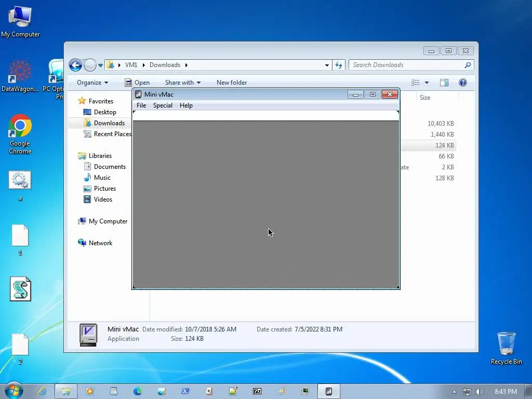Image resolution: width=532 pixels, height=399 pixels.
Task: Open Pictures library in navigation pane
Action: pos(105,188)
